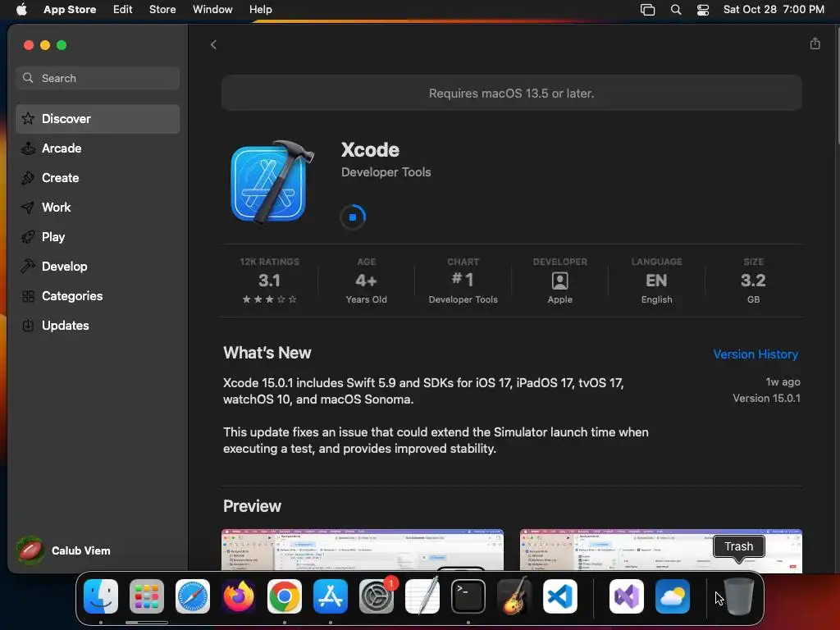Open Launchpad from the Dock
Screen dimensions: 840x630
147,596
